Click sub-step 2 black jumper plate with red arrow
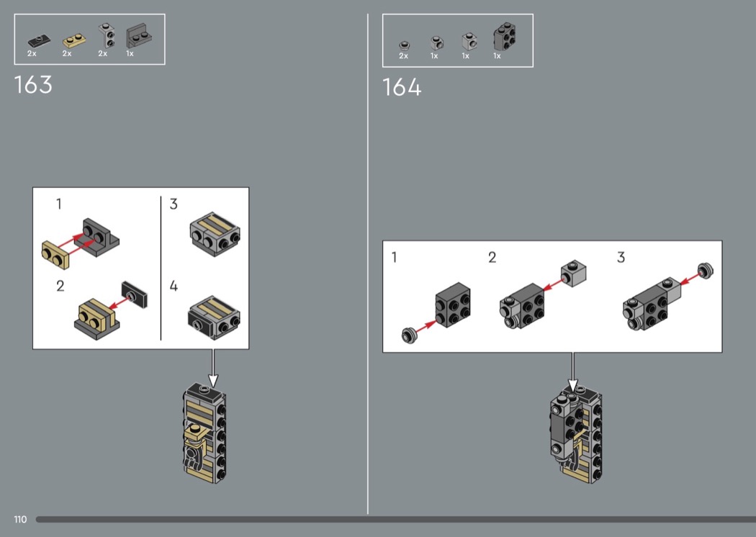Screen dimensions: 756x537 (135, 294)
